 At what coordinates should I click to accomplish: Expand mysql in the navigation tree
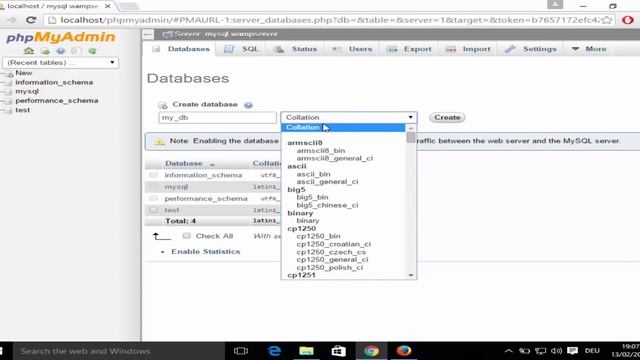tap(8, 91)
